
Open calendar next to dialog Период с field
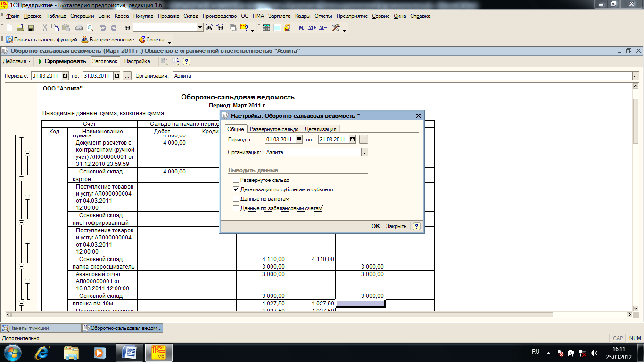tap(299, 140)
